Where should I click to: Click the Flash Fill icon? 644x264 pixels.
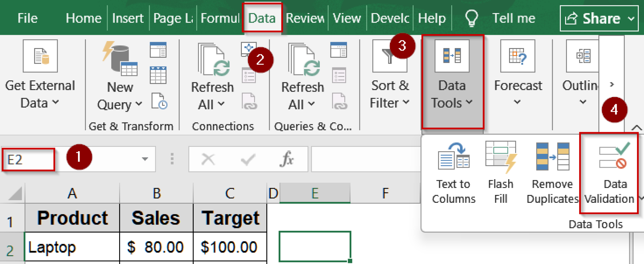point(501,156)
